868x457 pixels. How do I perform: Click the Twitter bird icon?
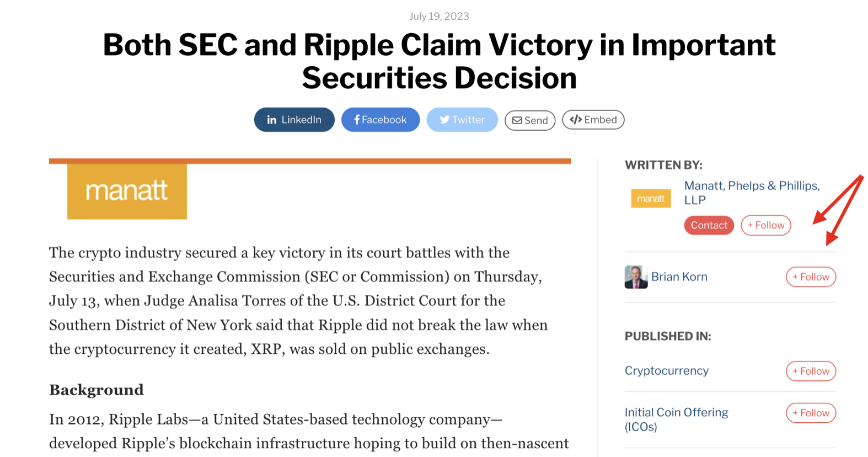pyautogui.click(x=444, y=120)
